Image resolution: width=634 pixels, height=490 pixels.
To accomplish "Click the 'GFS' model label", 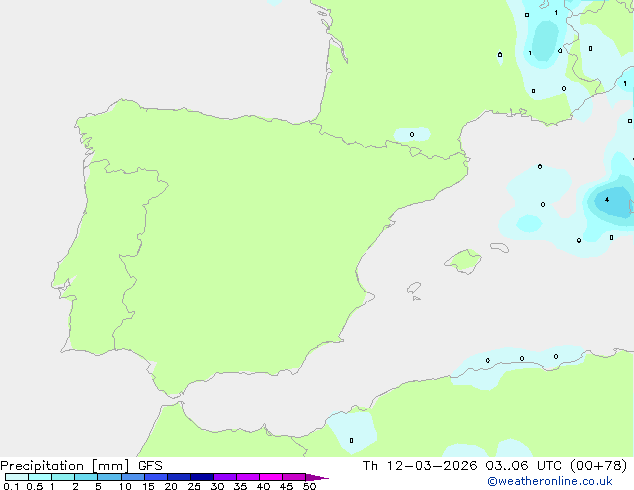I will (150, 466).
